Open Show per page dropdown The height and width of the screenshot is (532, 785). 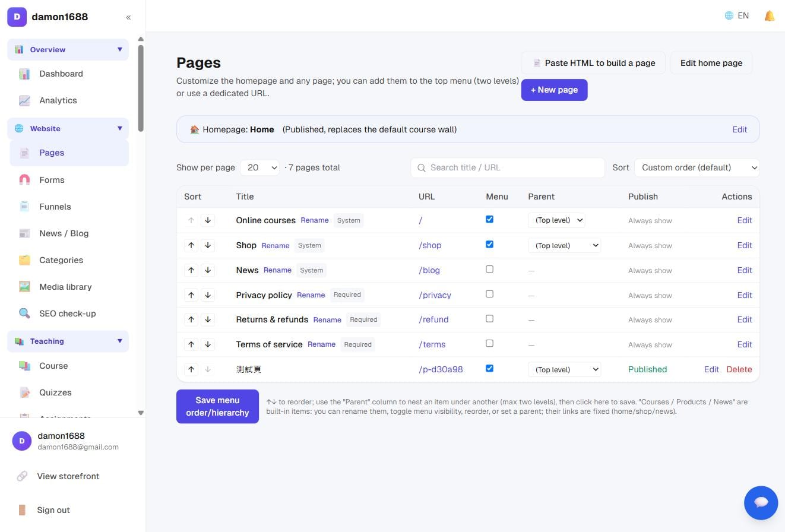260,167
